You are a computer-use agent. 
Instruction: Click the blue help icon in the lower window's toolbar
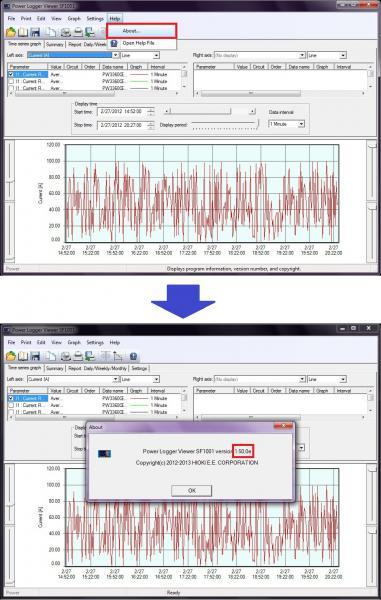(x=133, y=356)
